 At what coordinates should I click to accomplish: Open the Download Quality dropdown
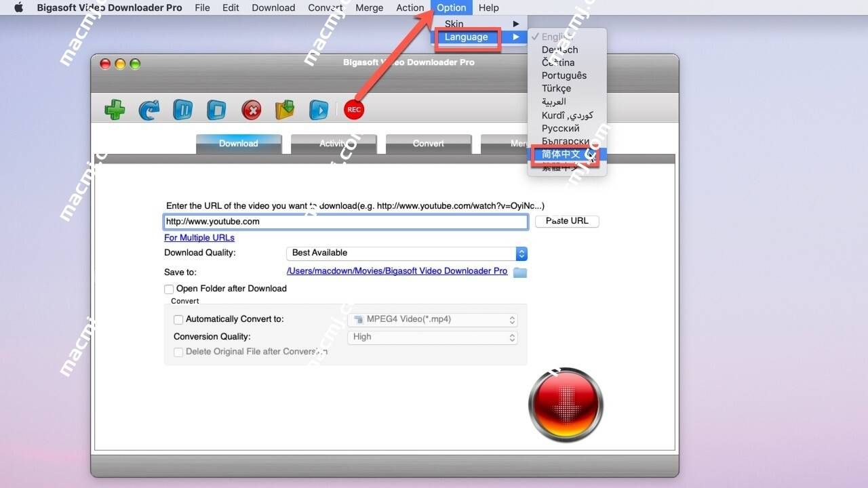(x=407, y=253)
